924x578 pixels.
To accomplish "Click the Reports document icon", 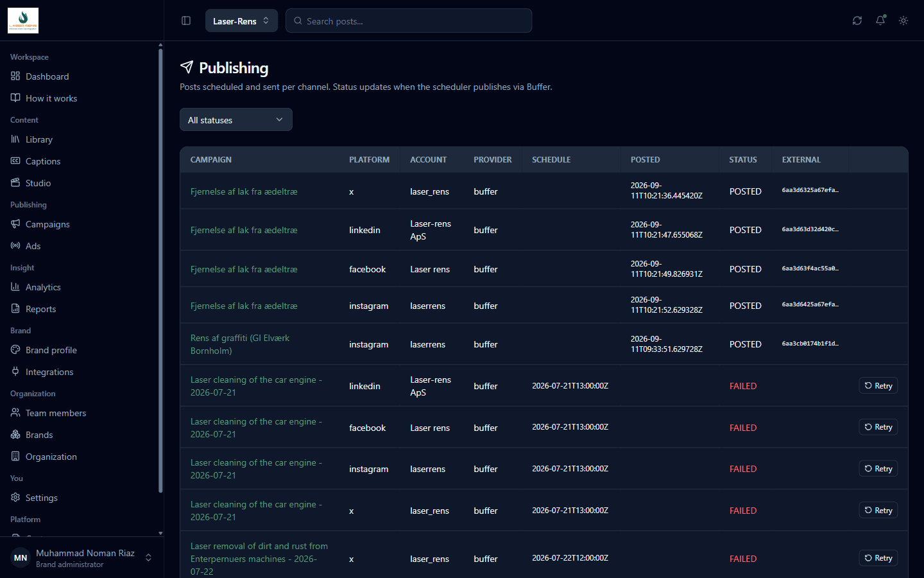I will 15,309.
